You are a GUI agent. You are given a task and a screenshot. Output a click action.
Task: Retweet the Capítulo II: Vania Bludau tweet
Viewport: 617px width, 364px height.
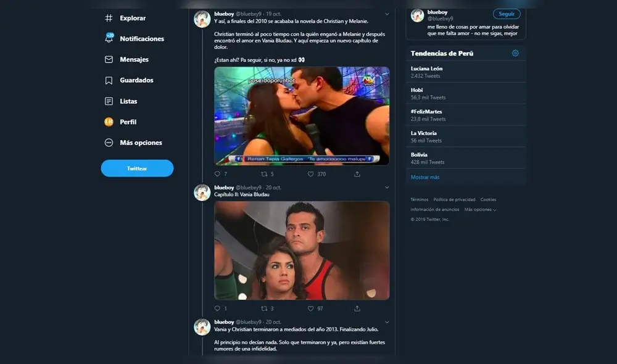coord(263,308)
